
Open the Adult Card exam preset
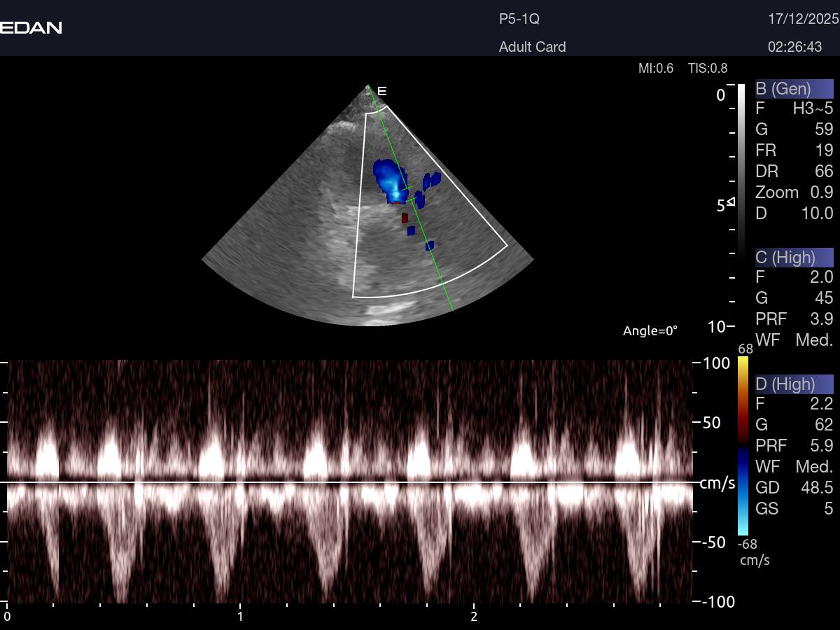coord(532,47)
